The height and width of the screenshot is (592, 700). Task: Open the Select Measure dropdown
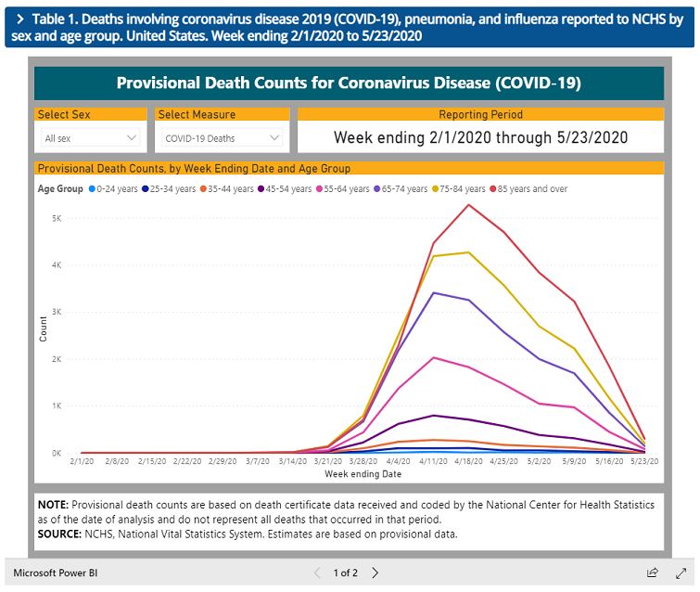223,138
